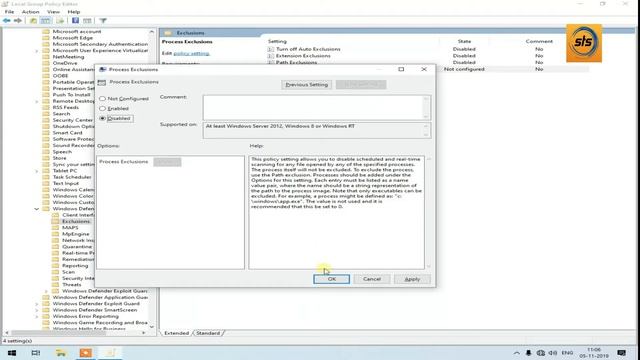Select the MpEngine tree folder
The width and height of the screenshot is (640, 360).
[76, 234]
